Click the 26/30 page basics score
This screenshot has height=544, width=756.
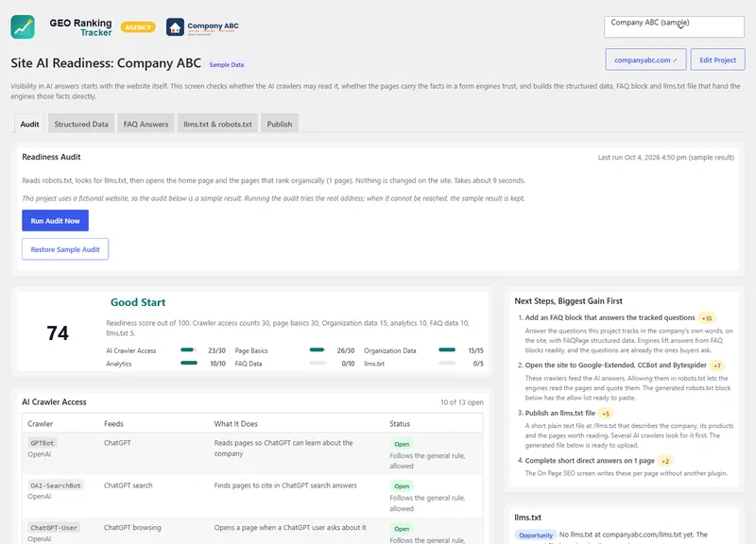coord(346,350)
